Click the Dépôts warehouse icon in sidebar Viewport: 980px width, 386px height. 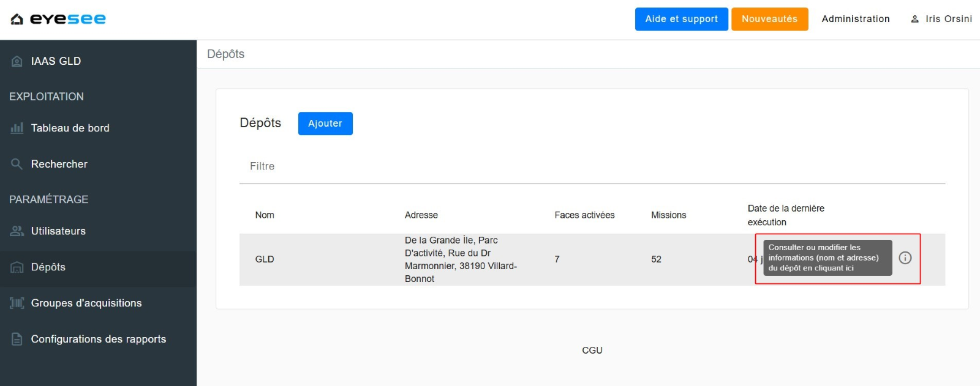(x=17, y=267)
